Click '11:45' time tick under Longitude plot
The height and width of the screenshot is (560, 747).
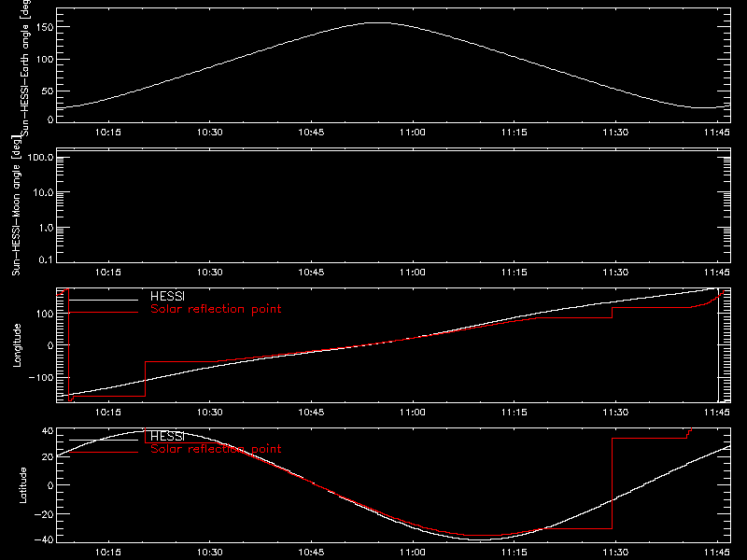(716, 413)
